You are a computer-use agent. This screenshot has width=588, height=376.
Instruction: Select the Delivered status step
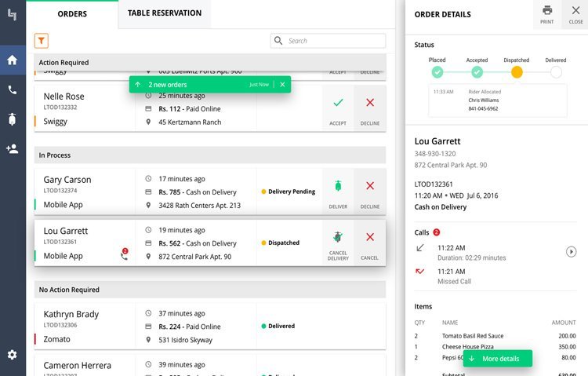556,71
